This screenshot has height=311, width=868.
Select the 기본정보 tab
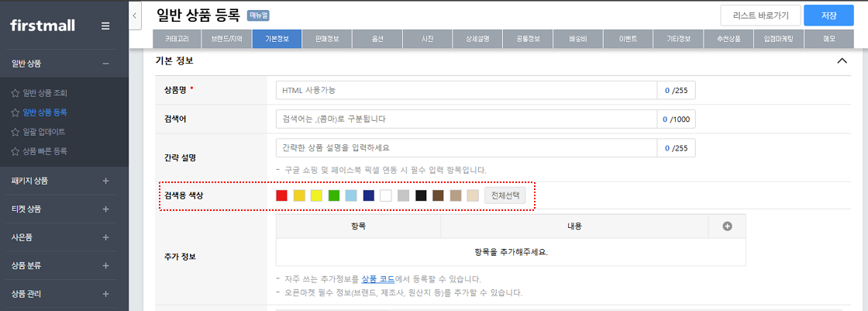[x=277, y=40]
